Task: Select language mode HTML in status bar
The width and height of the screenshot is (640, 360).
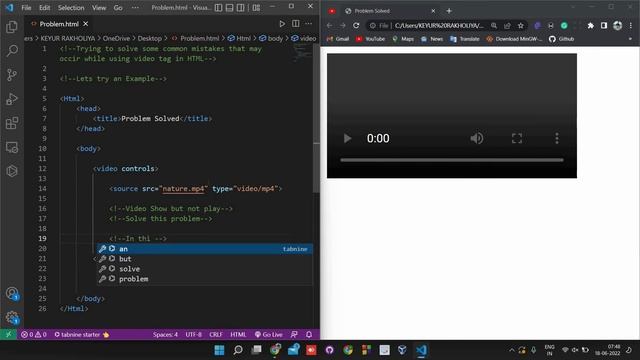Action: click(238, 334)
